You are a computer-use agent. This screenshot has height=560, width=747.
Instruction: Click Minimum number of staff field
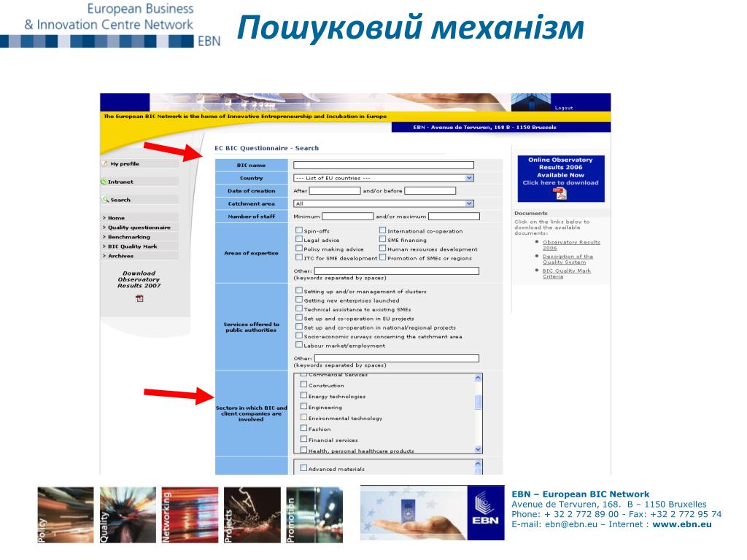[347, 216]
